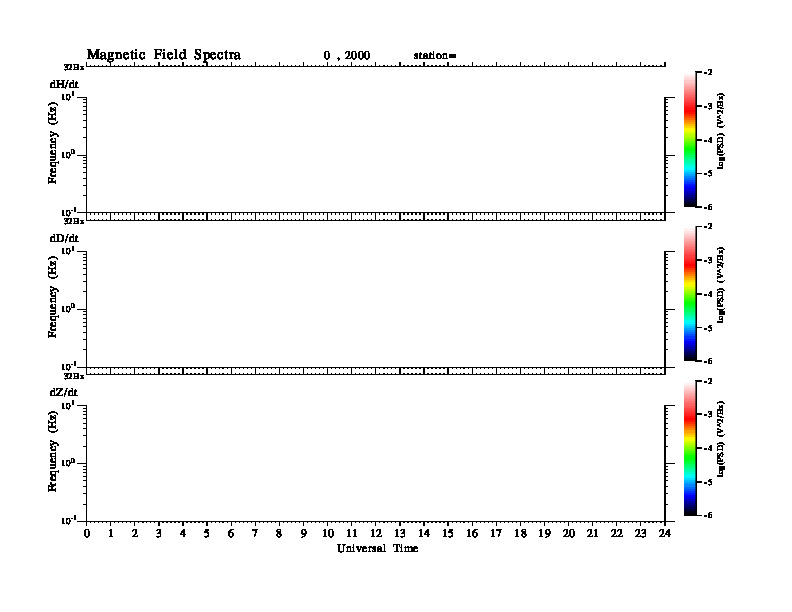Click hour 15 tick label on time axis
The height and width of the screenshot is (612, 792).
pos(448,534)
